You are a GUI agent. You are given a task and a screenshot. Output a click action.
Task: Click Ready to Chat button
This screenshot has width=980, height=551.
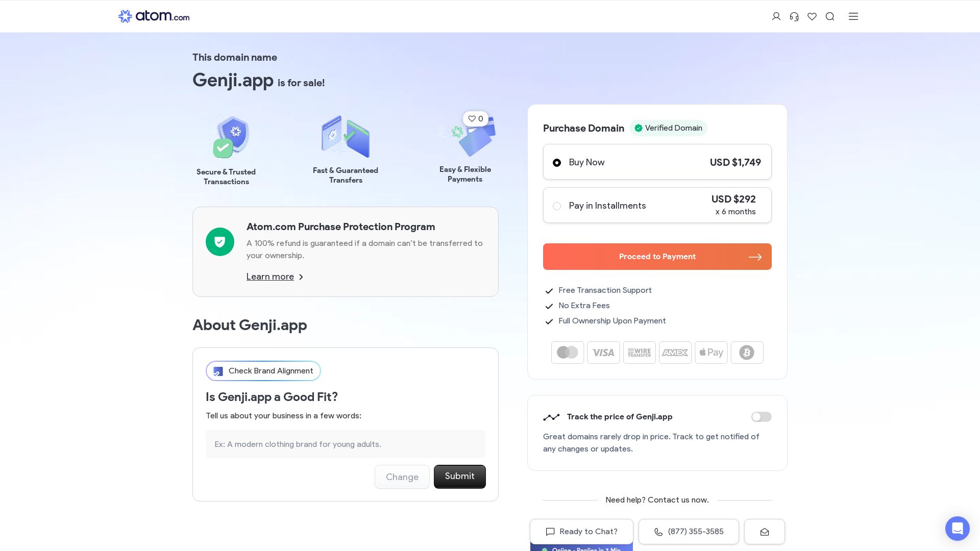click(581, 532)
